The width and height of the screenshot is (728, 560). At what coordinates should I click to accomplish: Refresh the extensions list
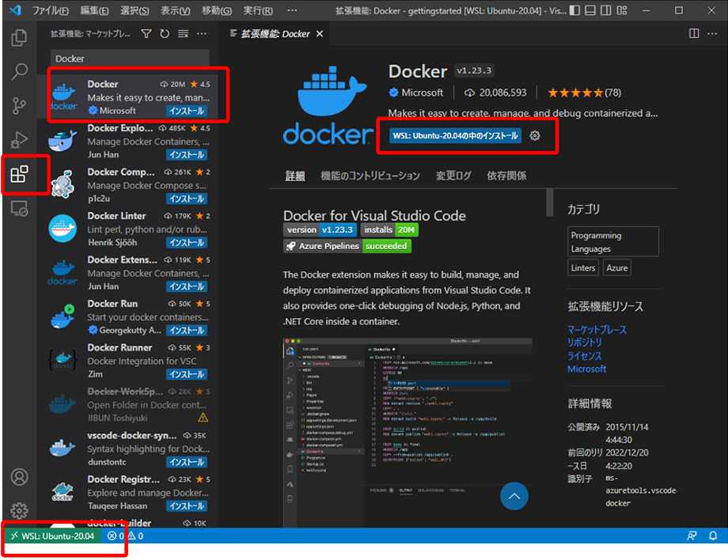[x=165, y=34]
